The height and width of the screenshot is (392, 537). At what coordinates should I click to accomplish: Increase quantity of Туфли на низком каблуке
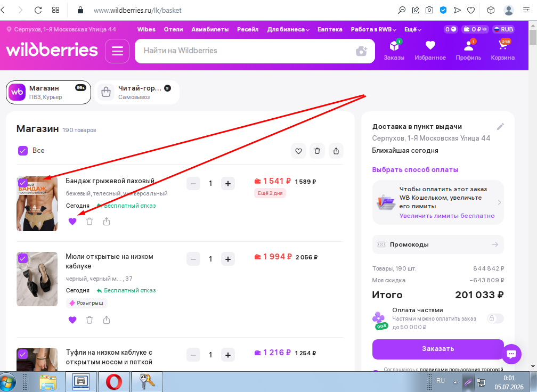[228, 355]
